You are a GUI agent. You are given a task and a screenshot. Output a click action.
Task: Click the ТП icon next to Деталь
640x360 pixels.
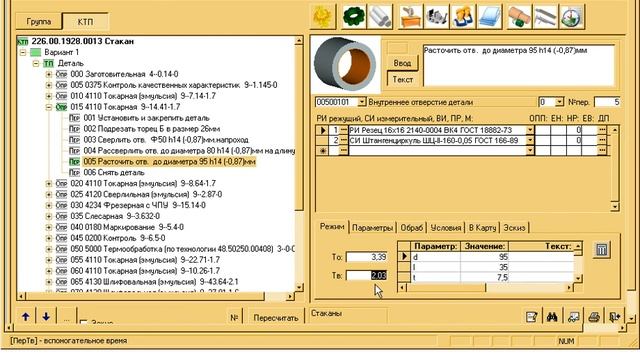[x=49, y=63]
